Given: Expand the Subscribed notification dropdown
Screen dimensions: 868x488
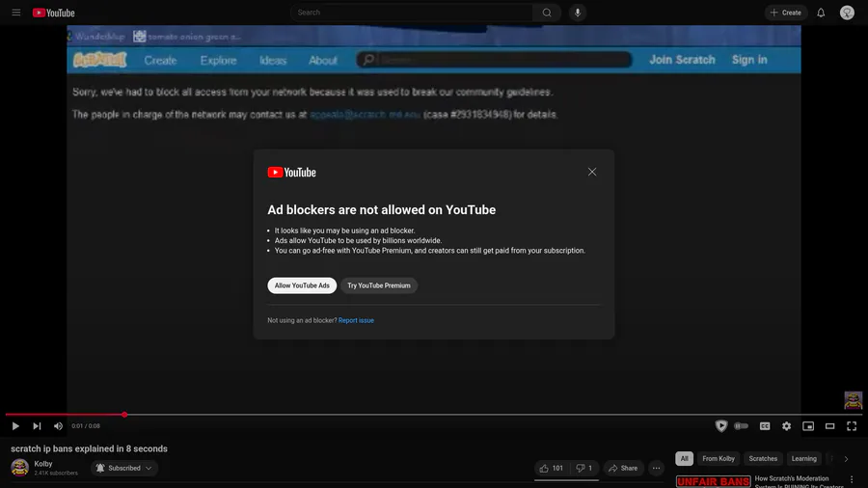Looking at the screenshot, I should point(124,468).
